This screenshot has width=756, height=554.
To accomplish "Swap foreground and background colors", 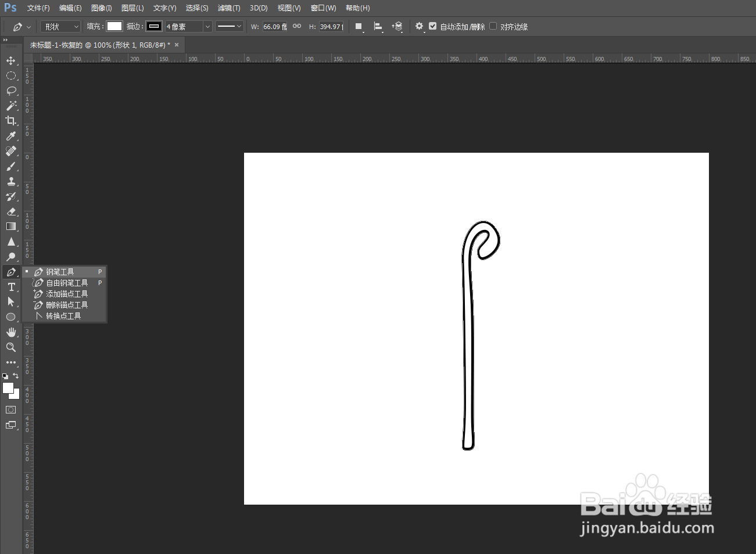I will pyautogui.click(x=16, y=376).
